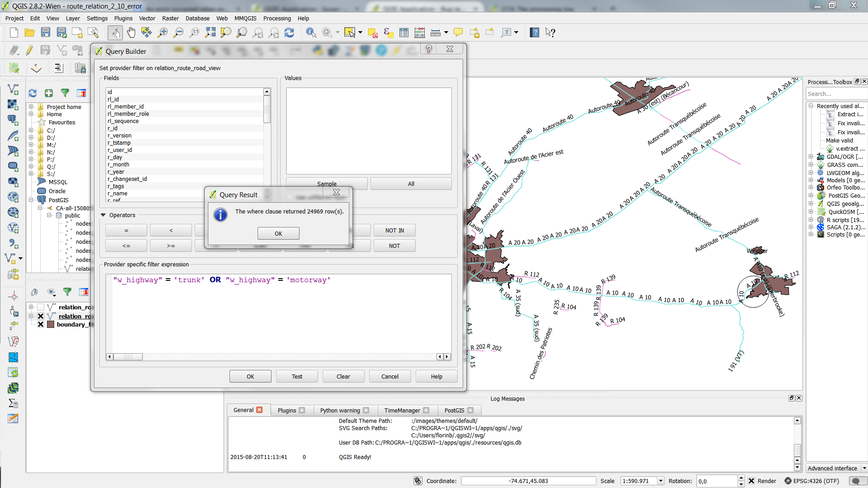Image resolution: width=868 pixels, height=488 pixels.
Task: Click the Coordinate input field
Action: pos(528,481)
